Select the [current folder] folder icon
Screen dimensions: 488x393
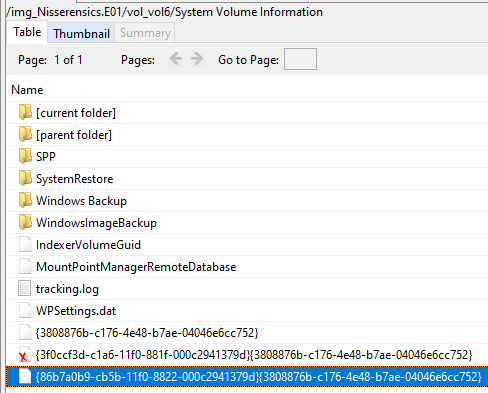(x=25, y=112)
